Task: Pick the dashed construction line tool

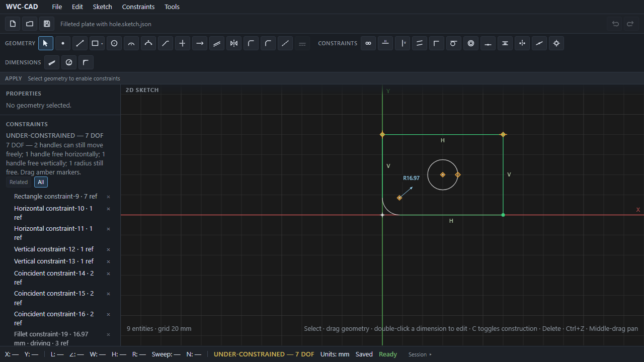Action: click(x=285, y=43)
